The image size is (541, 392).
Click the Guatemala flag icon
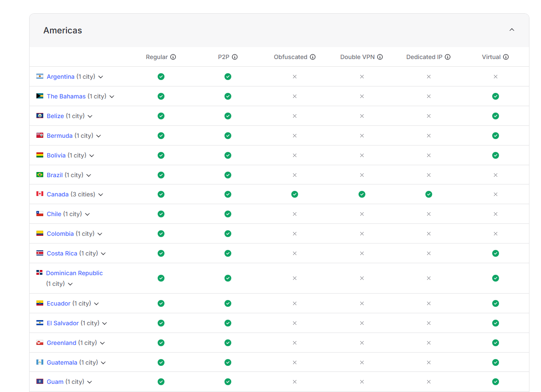click(40, 362)
